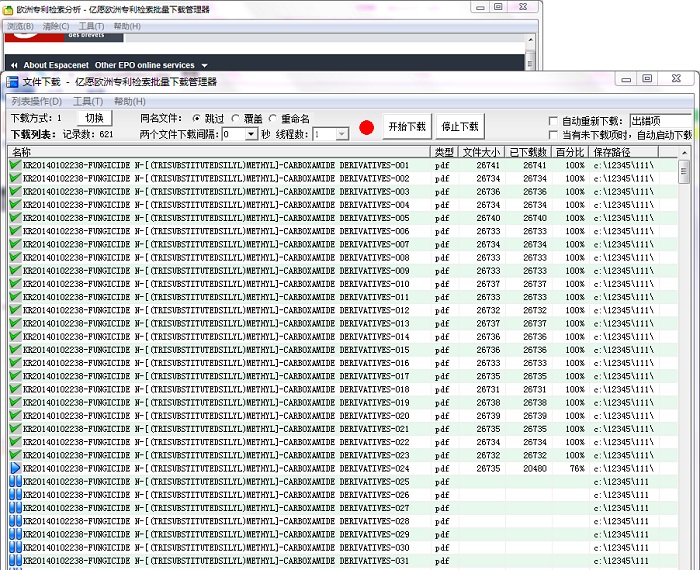Click the file list vertical scrollbar thumb
Screen dimensions: 700x570
pos(683,172)
